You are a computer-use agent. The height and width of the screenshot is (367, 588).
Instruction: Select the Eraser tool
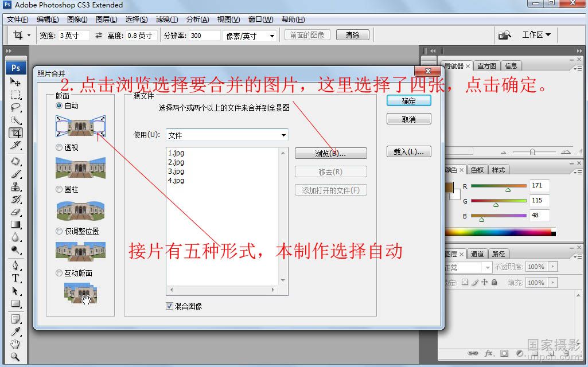point(15,212)
